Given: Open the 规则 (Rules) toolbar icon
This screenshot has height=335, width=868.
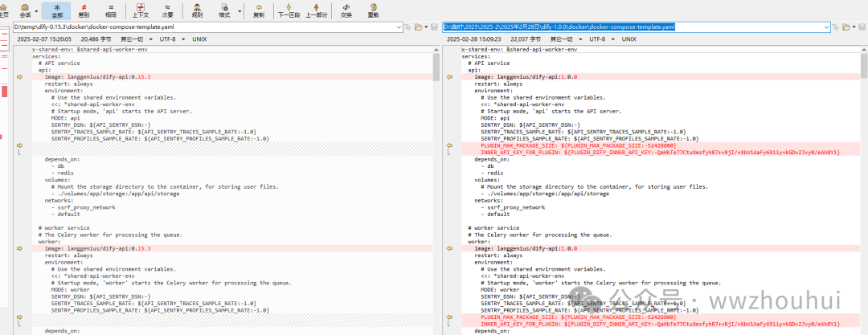Looking at the screenshot, I should point(199,10).
